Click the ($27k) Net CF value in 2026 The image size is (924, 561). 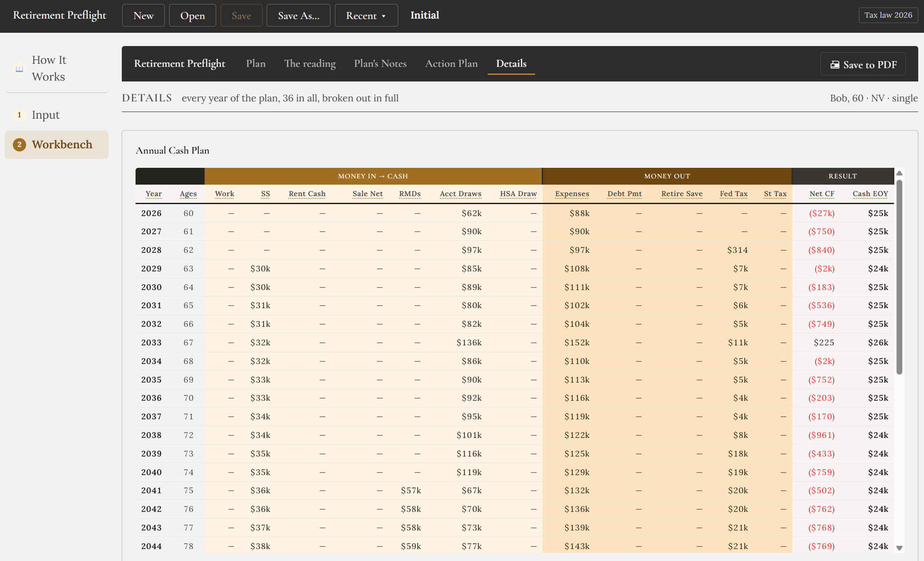822,213
